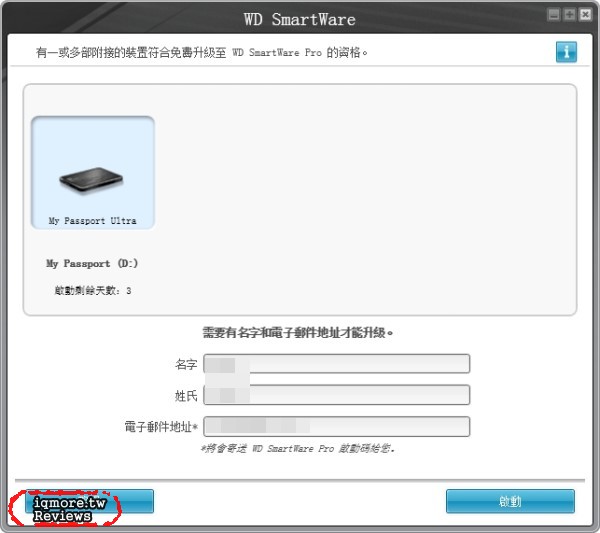600x533 pixels.
Task: Click the note about sending activation code
Action: coord(298,448)
